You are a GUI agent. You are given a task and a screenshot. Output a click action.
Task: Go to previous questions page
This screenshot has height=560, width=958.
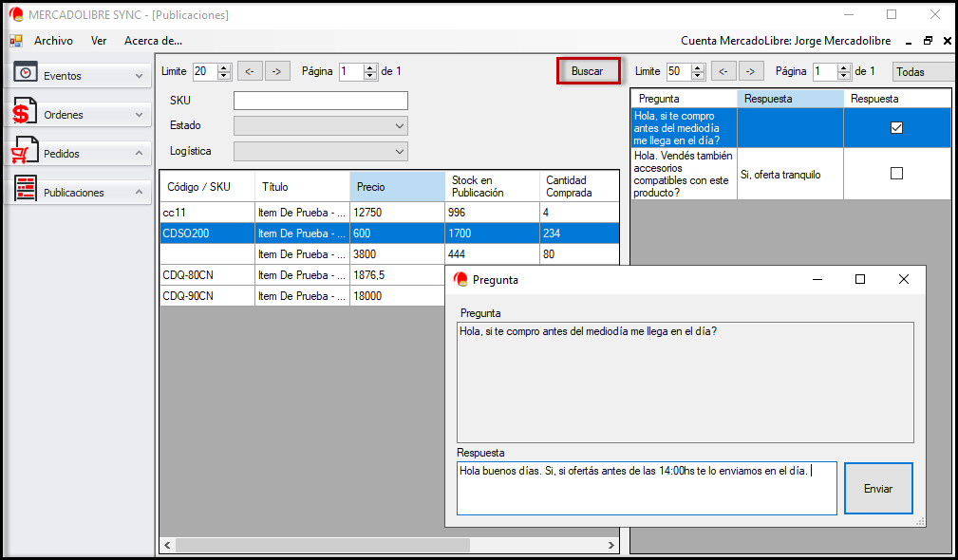(723, 71)
